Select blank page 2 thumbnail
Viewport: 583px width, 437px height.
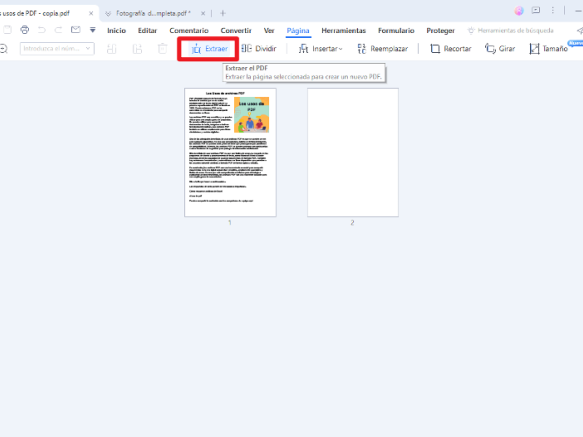(x=352, y=152)
